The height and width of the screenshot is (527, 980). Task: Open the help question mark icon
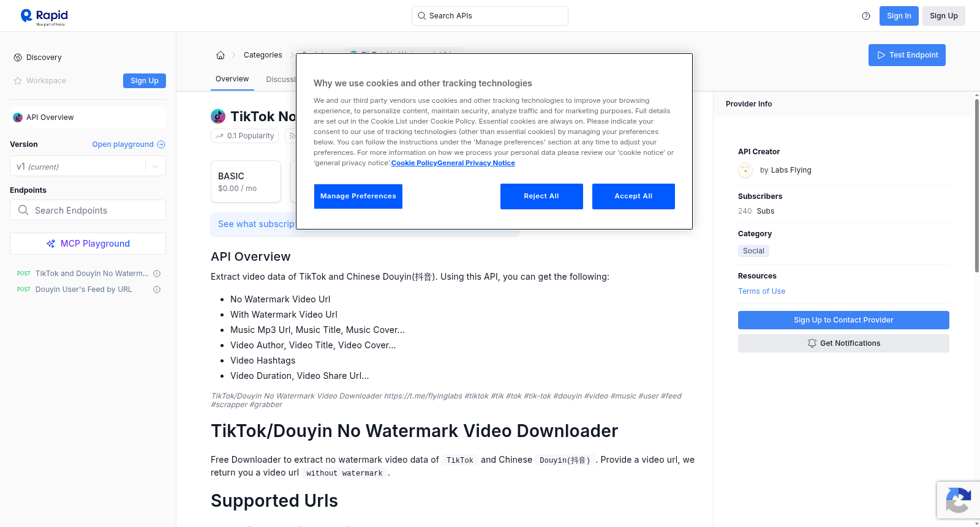(x=866, y=16)
